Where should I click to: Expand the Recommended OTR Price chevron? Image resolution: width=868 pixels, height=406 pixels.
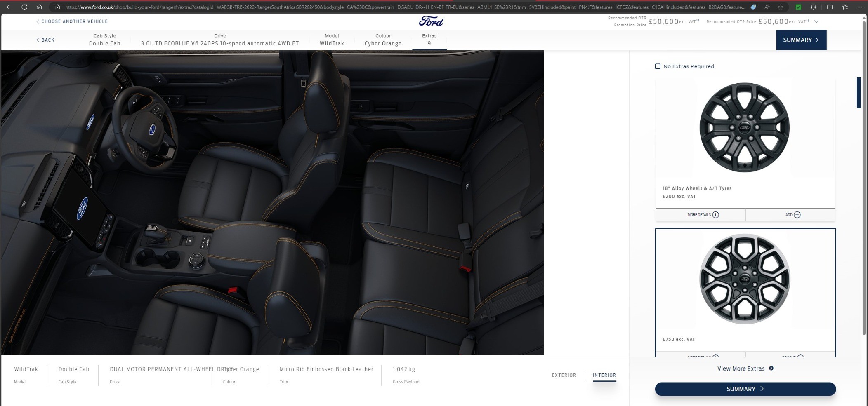point(816,21)
